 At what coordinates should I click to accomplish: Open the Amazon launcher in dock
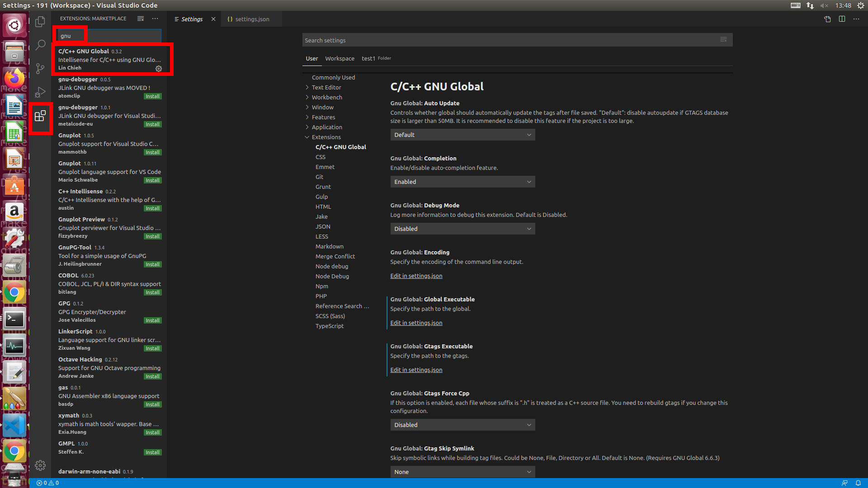click(14, 212)
